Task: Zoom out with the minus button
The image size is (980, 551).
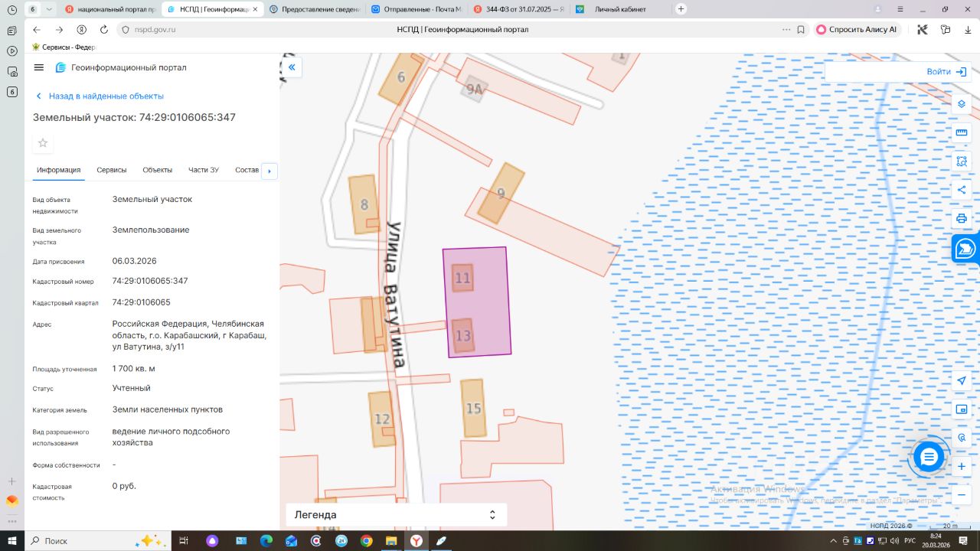Action: (962, 494)
